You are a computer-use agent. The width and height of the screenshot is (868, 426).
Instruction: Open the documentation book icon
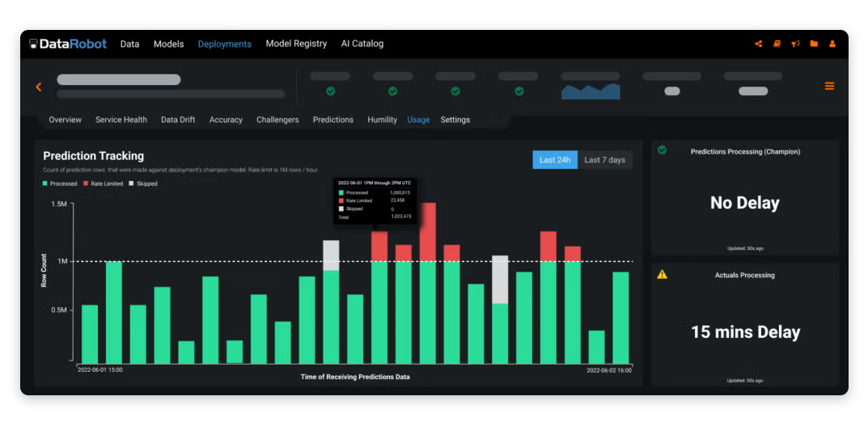pyautogui.click(x=777, y=44)
